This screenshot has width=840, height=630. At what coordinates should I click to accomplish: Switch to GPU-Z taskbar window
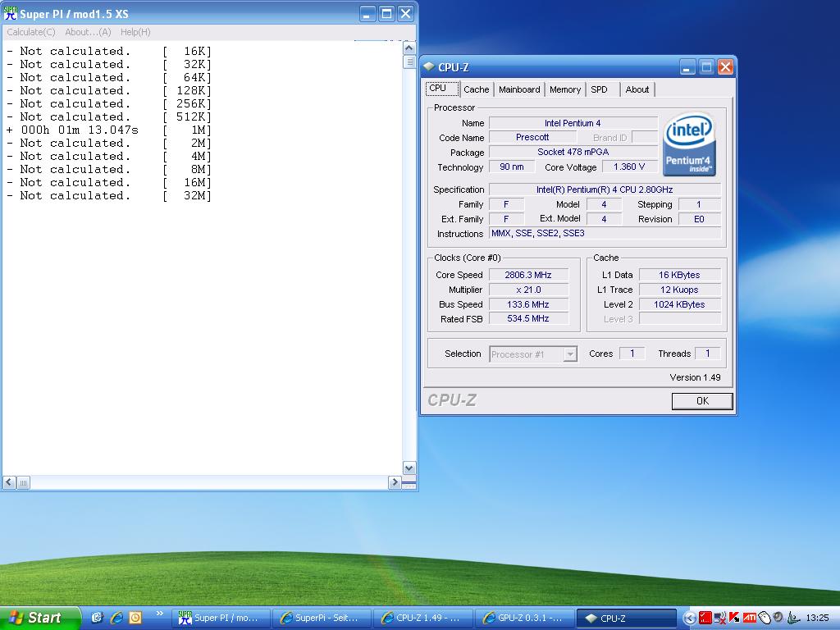pos(524,618)
